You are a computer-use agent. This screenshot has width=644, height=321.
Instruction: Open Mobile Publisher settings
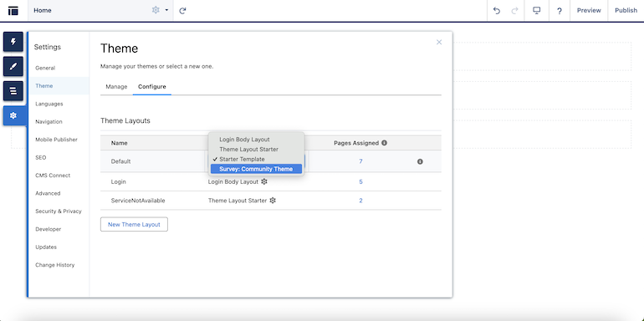click(x=56, y=140)
